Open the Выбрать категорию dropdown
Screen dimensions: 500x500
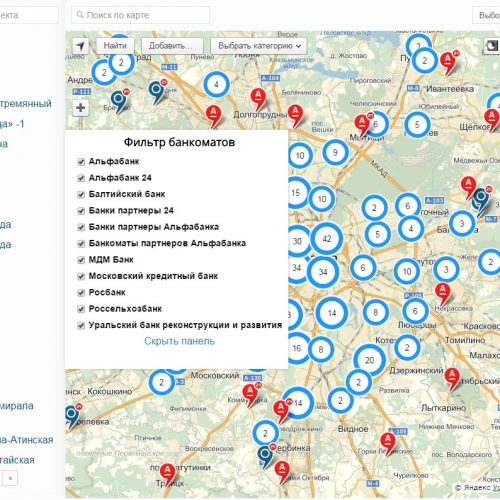pyautogui.click(x=259, y=46)
